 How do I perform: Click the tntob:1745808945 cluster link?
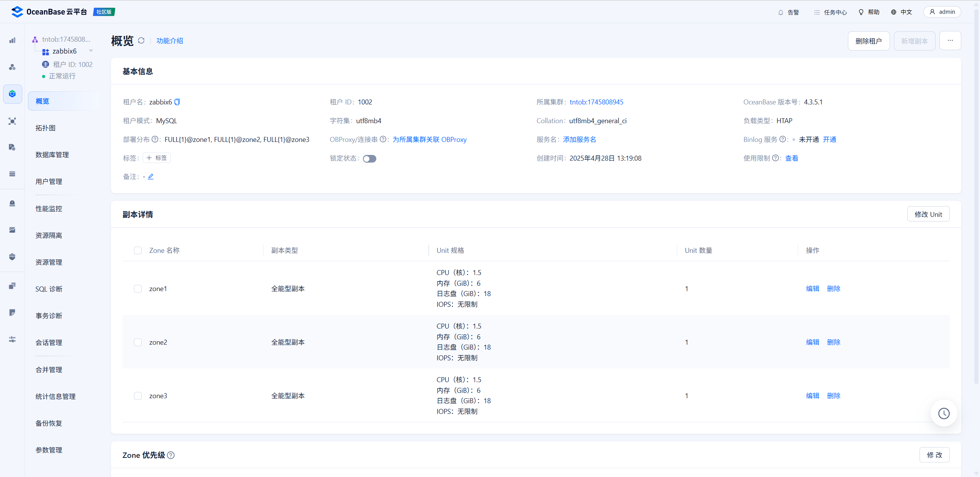tap(596, 102)
